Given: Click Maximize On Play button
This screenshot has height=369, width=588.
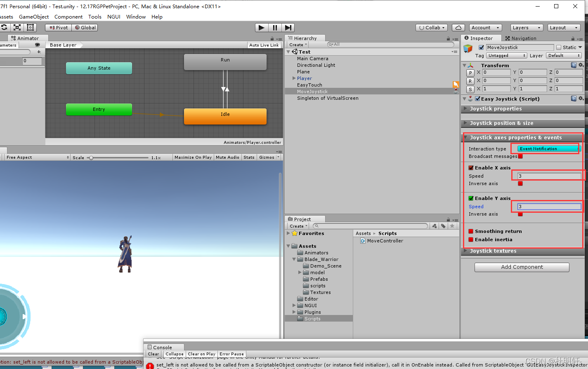Looking at the screenshot, I should [193, 157].
